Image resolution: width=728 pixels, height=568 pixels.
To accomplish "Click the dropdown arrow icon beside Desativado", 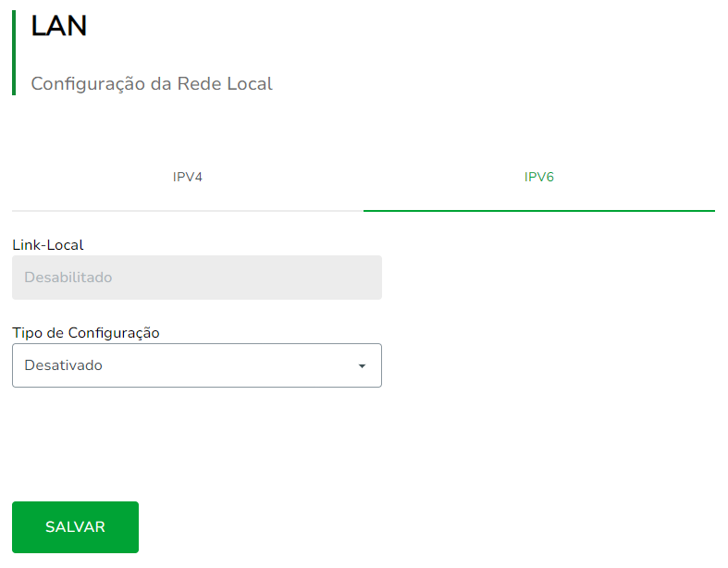I will click(362, 366).
